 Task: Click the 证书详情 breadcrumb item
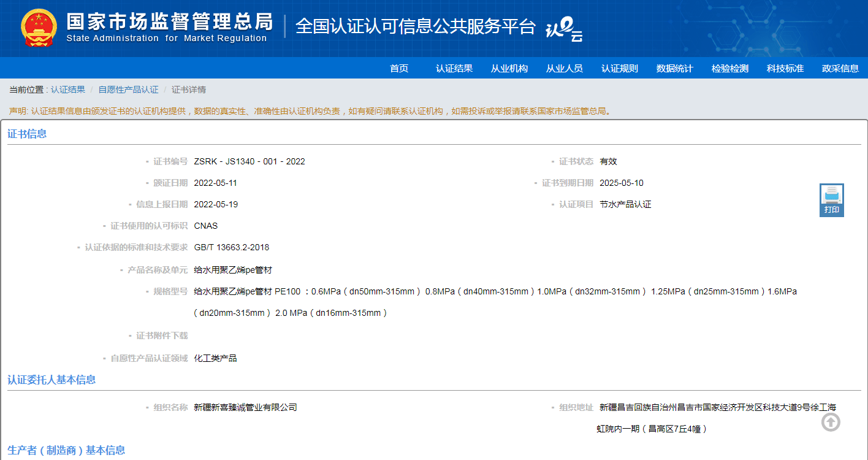coord(189,90)
